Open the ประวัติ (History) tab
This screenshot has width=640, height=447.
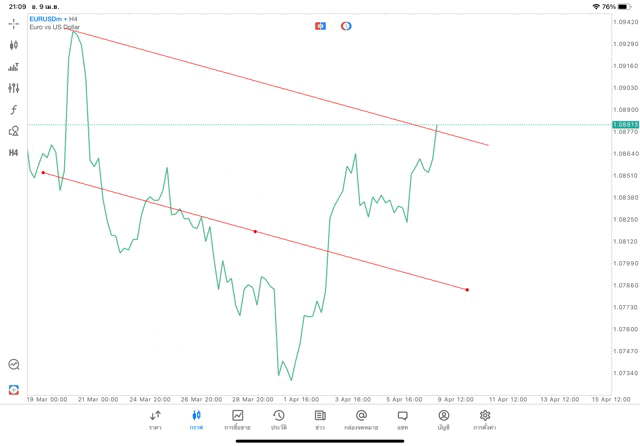(x=278, y=419)
